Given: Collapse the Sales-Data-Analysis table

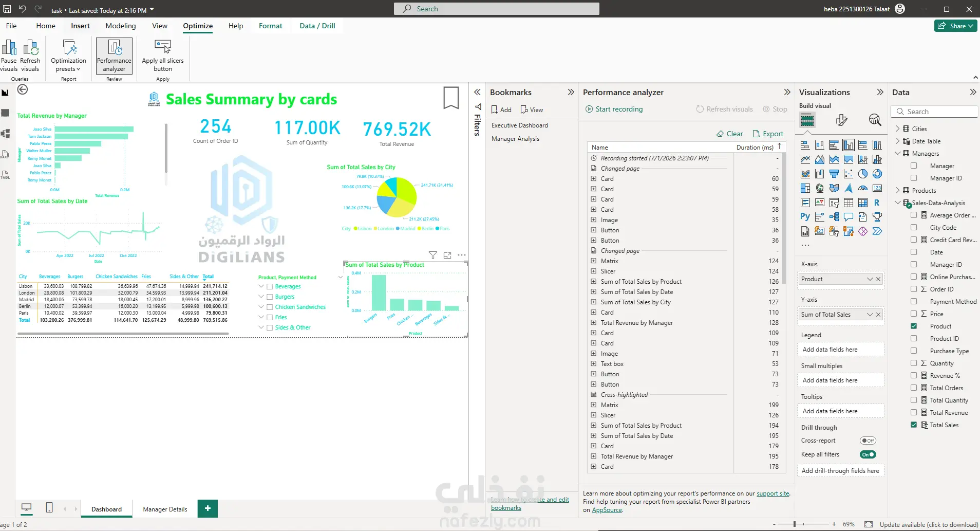Looking at the screenshot, I should [898, 203].
